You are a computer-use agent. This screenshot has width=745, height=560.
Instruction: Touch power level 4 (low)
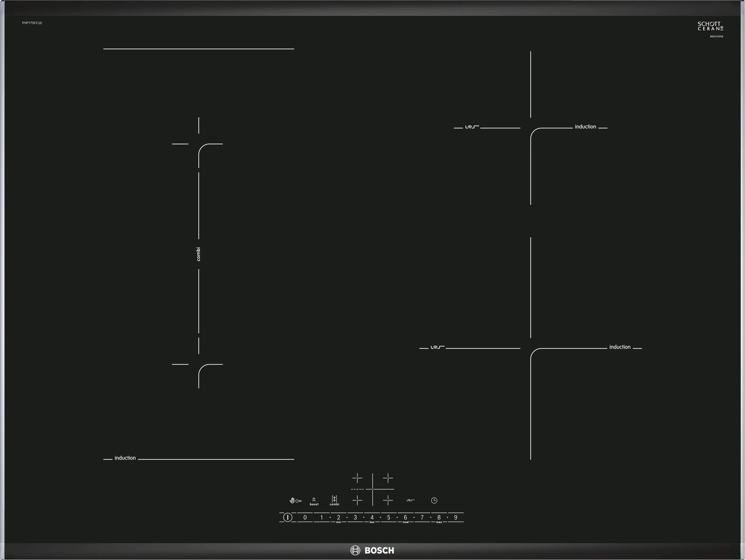372,518
